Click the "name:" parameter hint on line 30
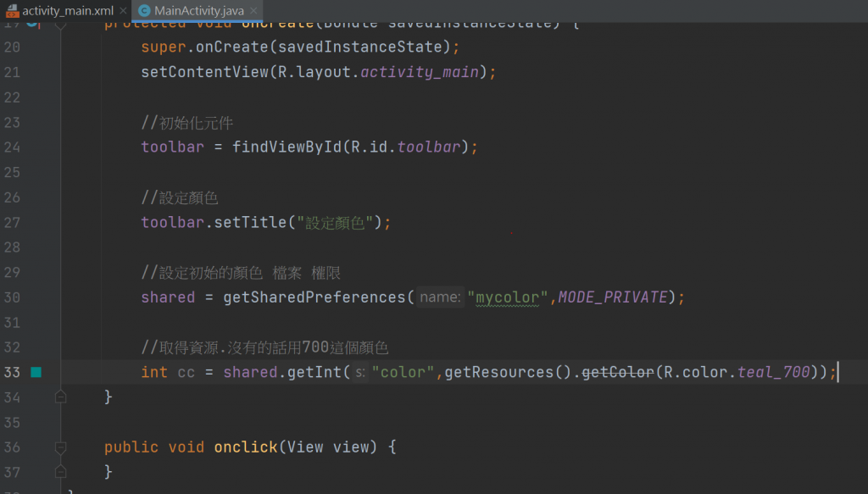The width and height of the screenshot is (868, 494). tap(440, 297)
